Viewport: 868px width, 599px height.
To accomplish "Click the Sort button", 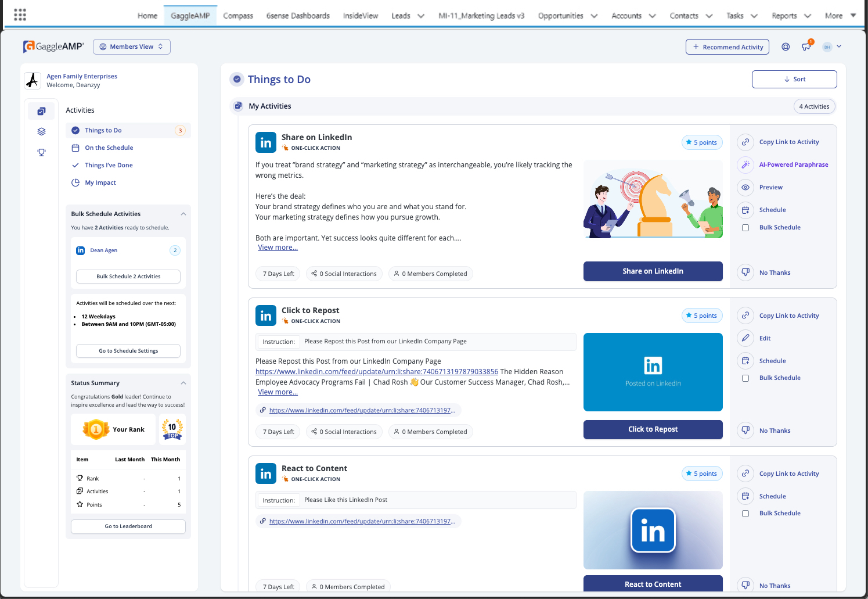I will click(x=794, y=79).
